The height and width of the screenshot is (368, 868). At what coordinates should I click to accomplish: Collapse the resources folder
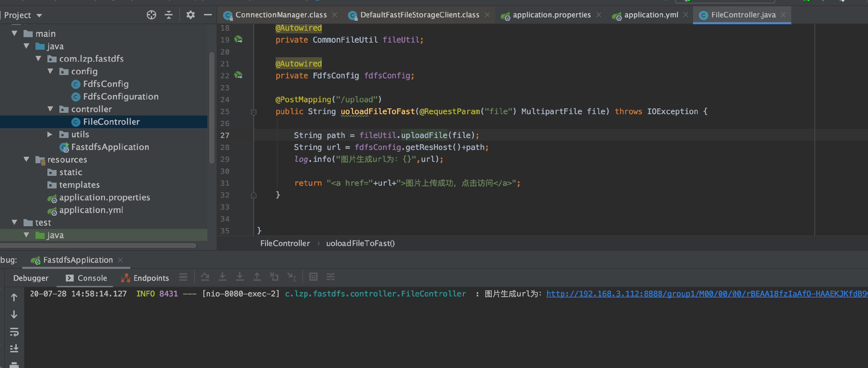click(x=27, y=159)
